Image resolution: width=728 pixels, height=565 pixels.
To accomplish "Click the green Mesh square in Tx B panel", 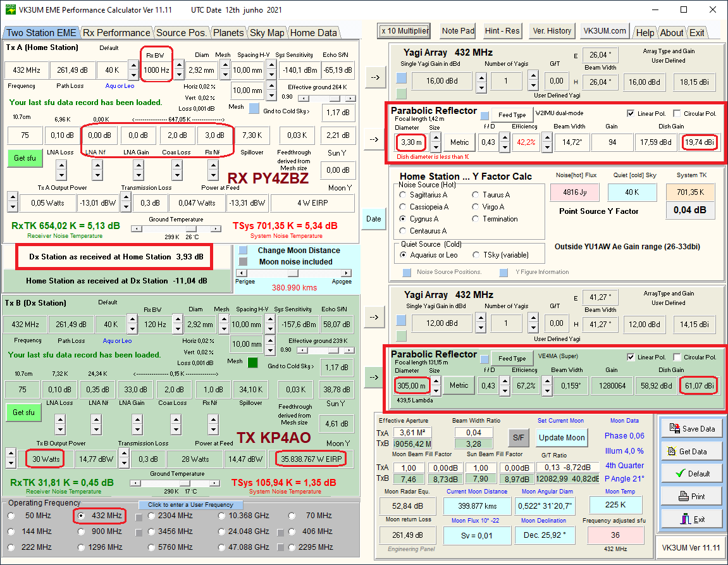I will click(252, 363).
